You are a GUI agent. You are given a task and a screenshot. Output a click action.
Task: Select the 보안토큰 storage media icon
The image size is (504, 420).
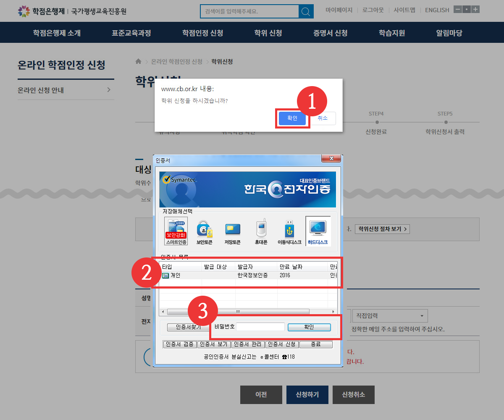click(x=204, y=231)
